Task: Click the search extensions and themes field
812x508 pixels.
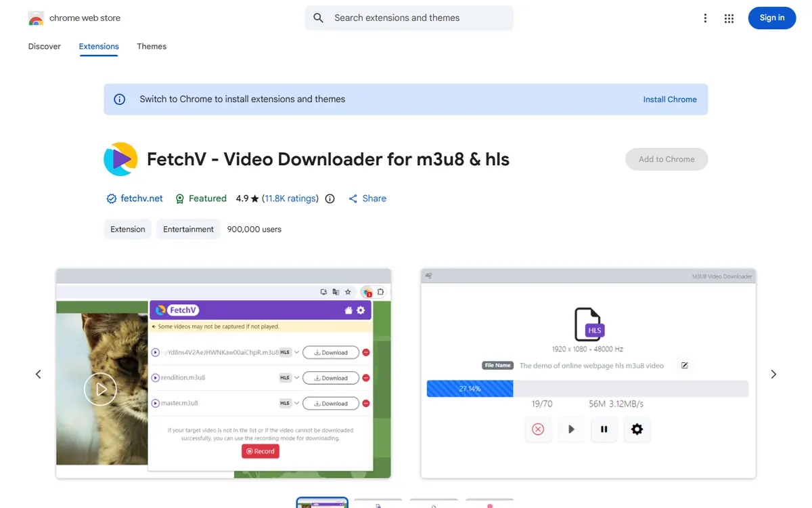Action: (409, 18)
